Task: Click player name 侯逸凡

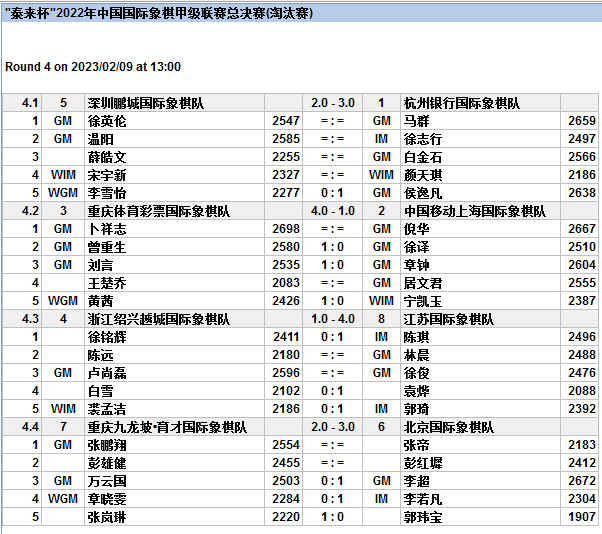Action: pyautogui.click(x=423, y=193)
